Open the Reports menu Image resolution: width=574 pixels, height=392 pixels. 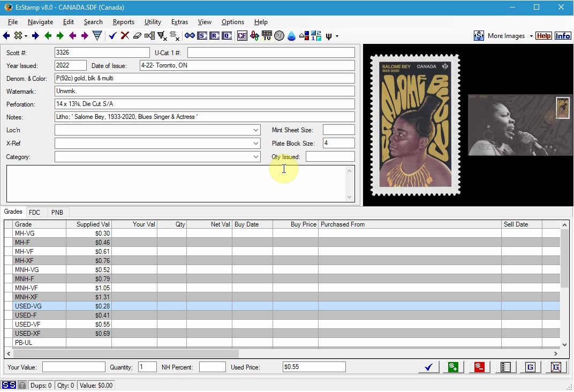click(x=123, y=22)
